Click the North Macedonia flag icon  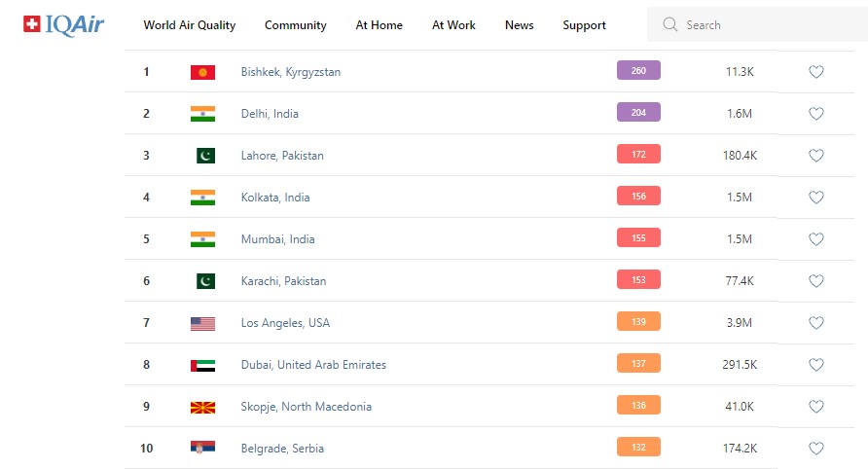tap(202, 407)
